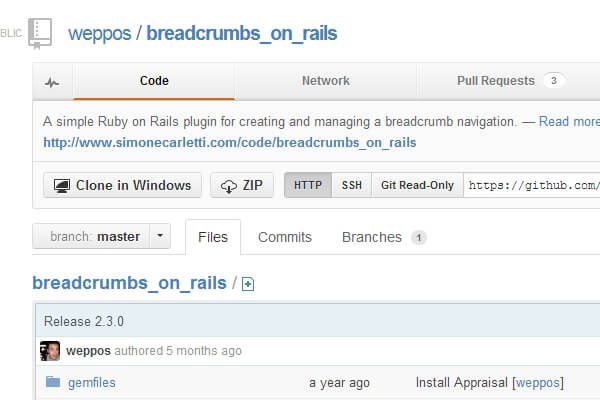The height and width of the screenshot is (400, 600).
Task: Click the gemfiles folder icon
Action: coord(52,382)
